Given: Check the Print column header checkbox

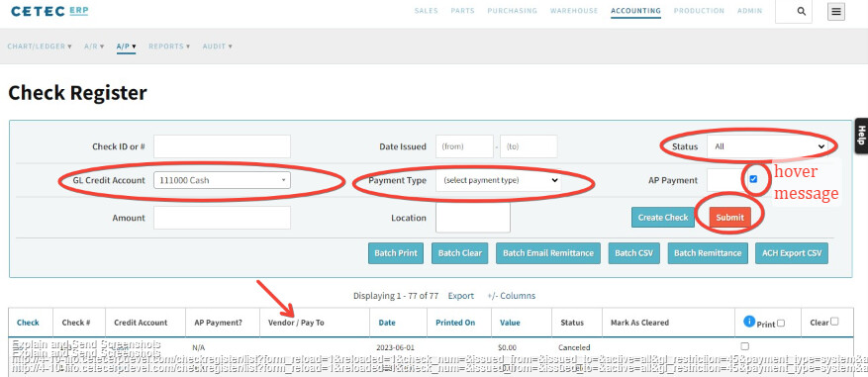Looking at the screenshot, I should (781, 323).
